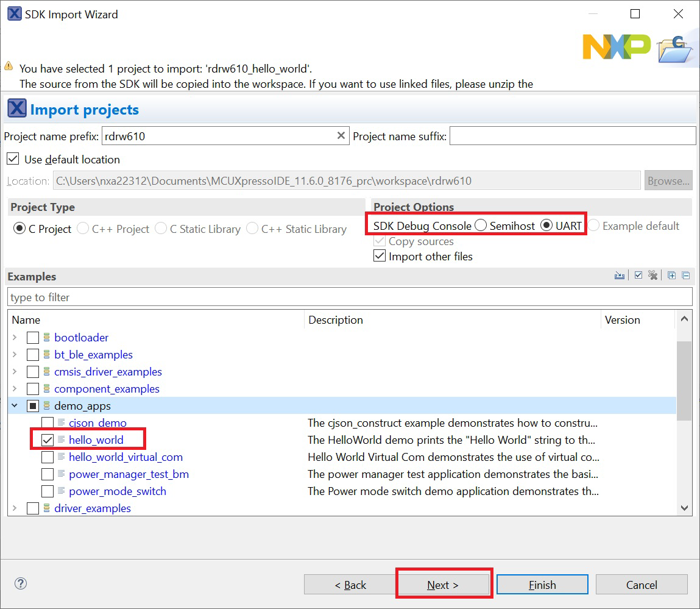Click the Next button

pyautogui.click(x=443, y=585)
